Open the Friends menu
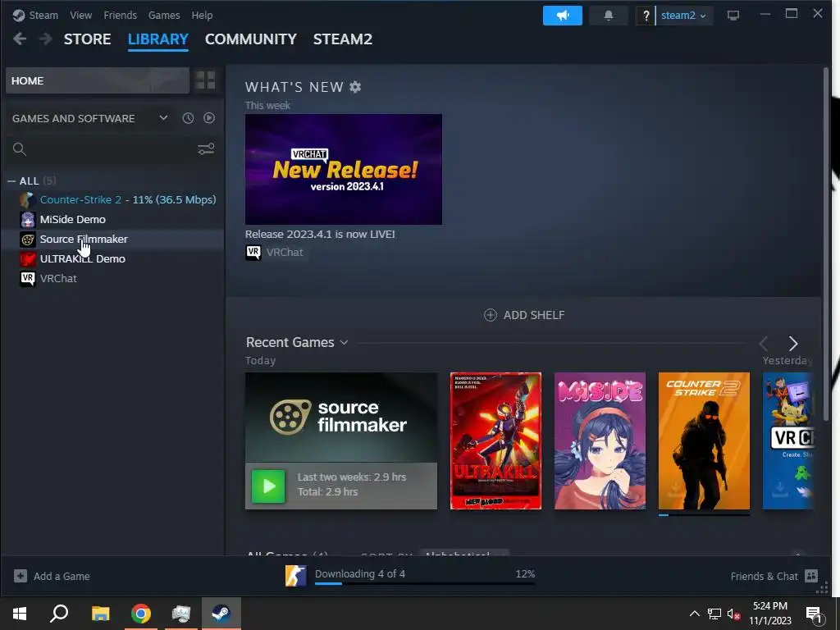This screenshot has height=630, width=840. tap(120, 15)
